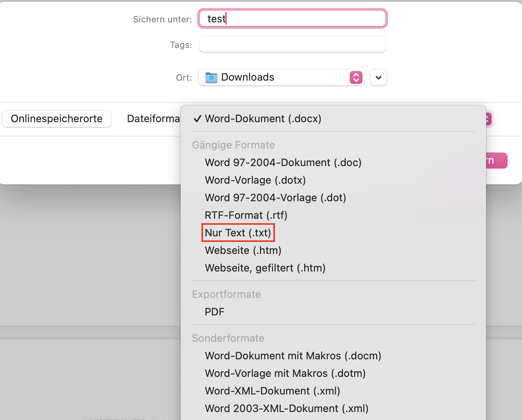Open the Ort Downloads location dropdown

281,77
